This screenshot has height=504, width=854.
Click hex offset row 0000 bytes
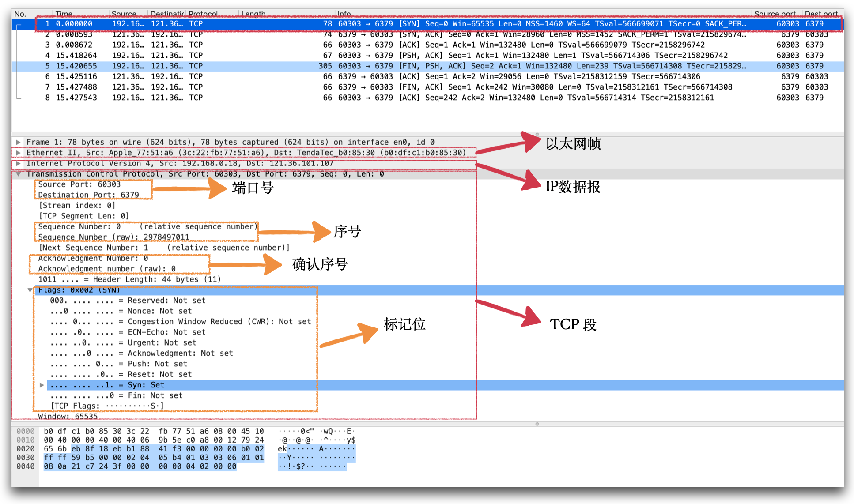point(154,432)
